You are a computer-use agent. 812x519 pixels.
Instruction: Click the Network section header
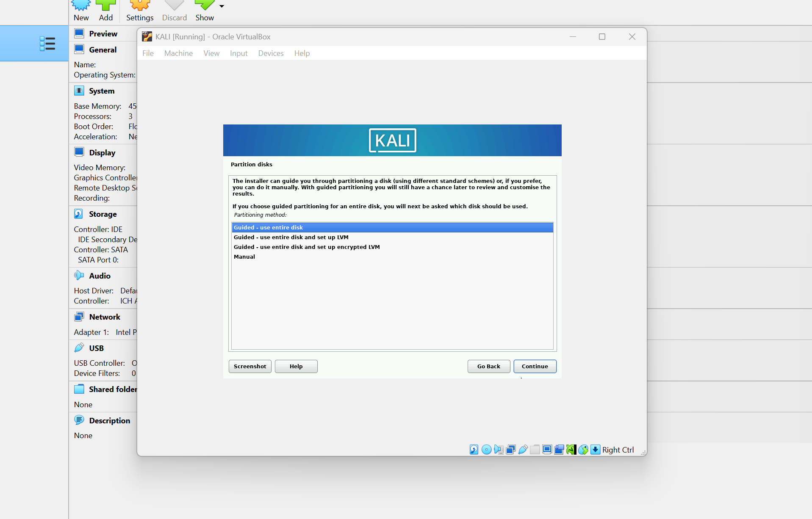coord(105,317)
